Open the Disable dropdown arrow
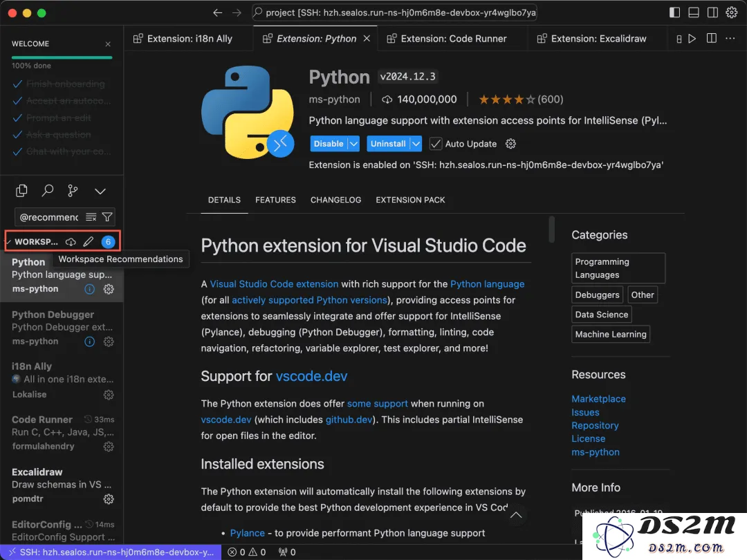 [x=353, y=144]
